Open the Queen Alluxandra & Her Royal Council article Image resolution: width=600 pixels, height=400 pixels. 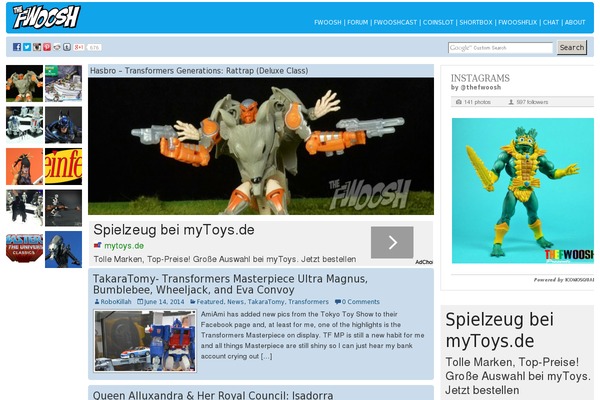pos(213,395)
